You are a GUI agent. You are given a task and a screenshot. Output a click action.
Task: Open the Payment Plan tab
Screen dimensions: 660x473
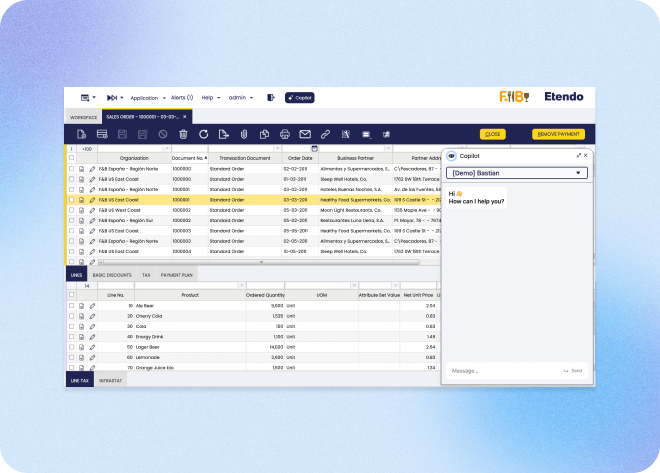point(177,274)
